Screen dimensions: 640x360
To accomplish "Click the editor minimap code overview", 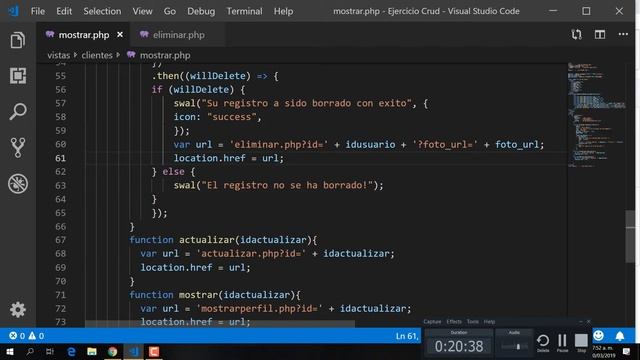I will [x=596, y=114].
